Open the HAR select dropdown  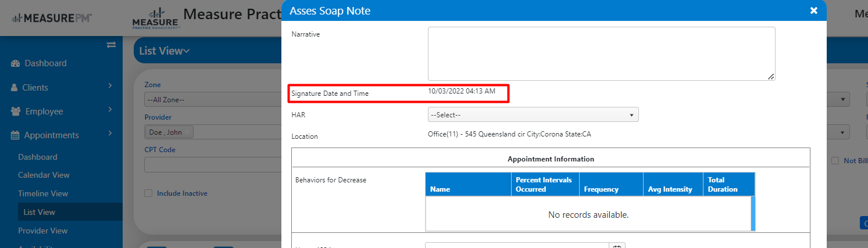tap(533, 114)
